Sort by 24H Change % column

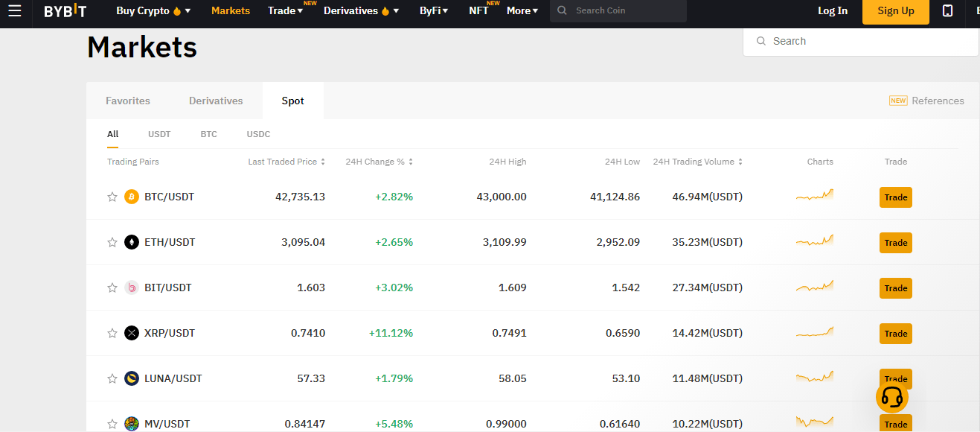coord(379,162)
